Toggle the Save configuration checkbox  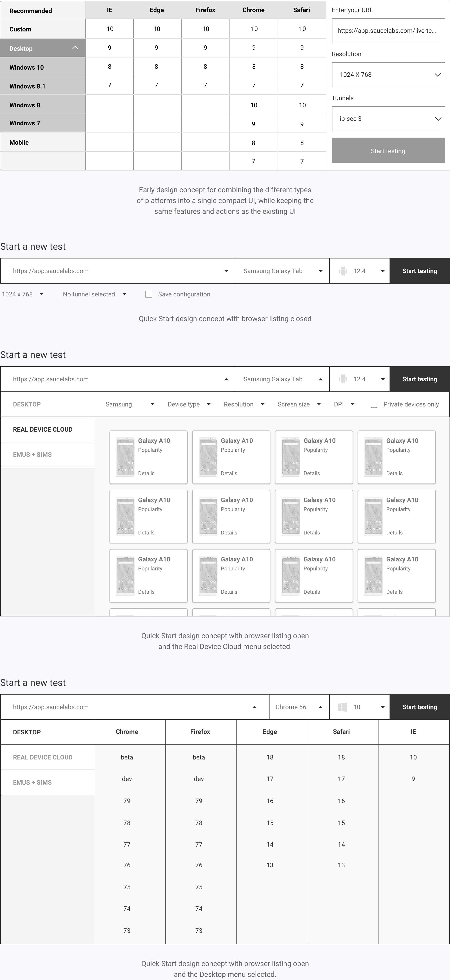149,294
